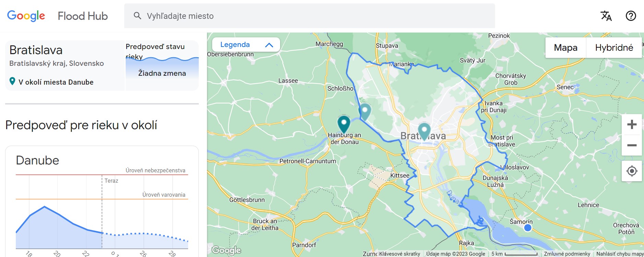644x257 pixels.
Task: Click 'Nahlásiť chybu mapy' link
Action: click(620, 254)
